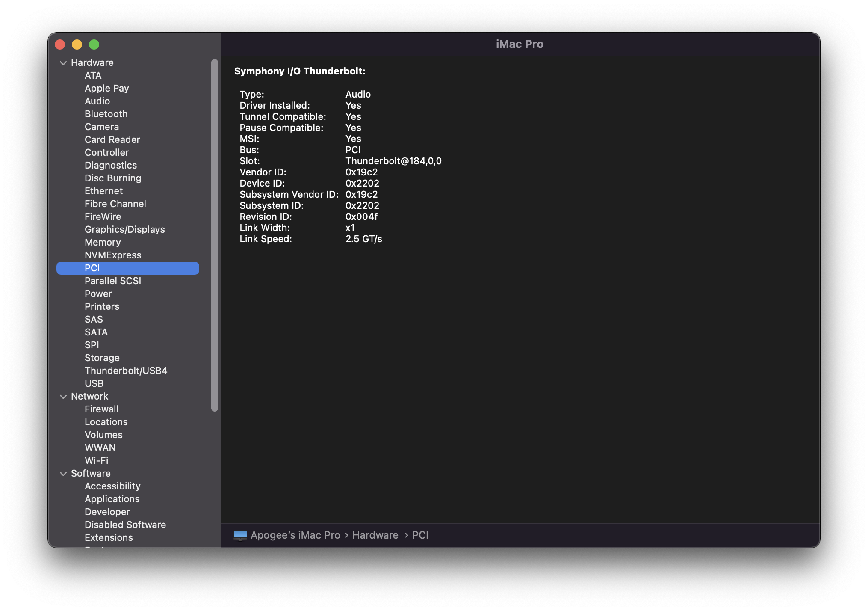Minimize the window with yellow button
The image size is (868, 611).
(x=77, y=44)
